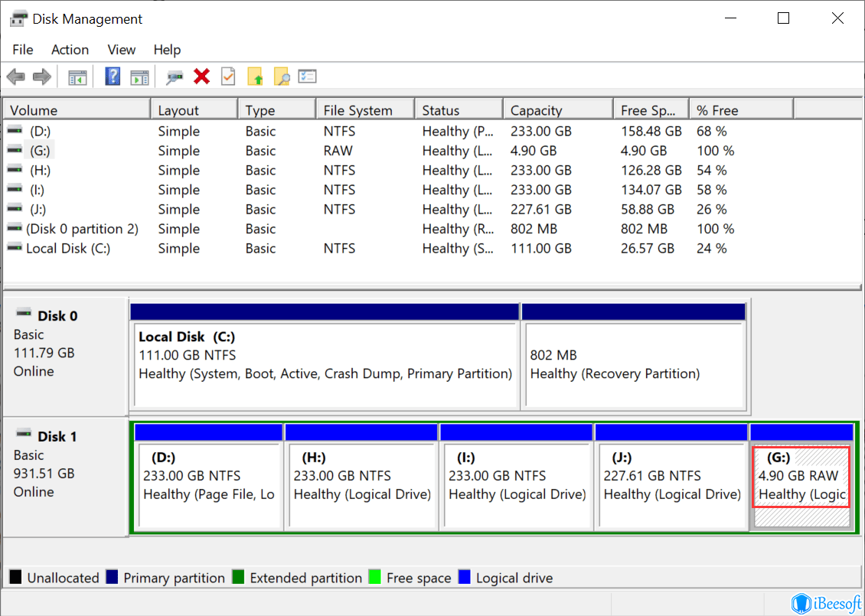The height and width of the screenshot is (616, 865).
Task: Click the red X Delete icon
Action: [202, 76]
